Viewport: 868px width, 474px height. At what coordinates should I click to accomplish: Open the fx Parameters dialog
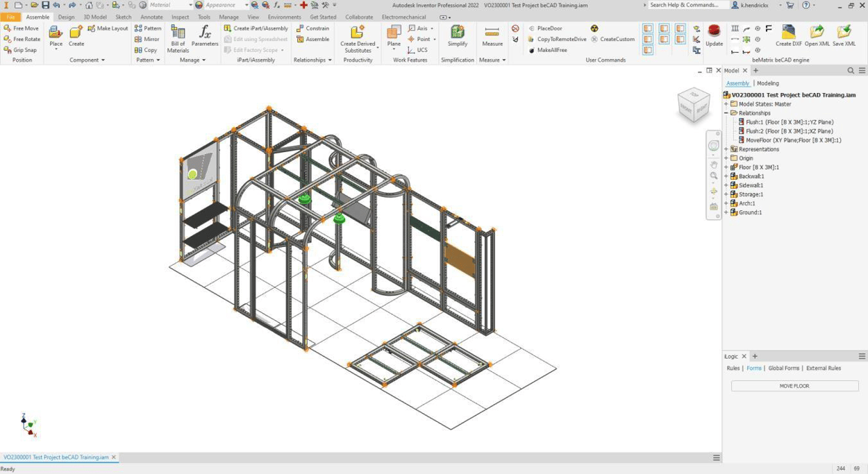(x=205, y=36)
